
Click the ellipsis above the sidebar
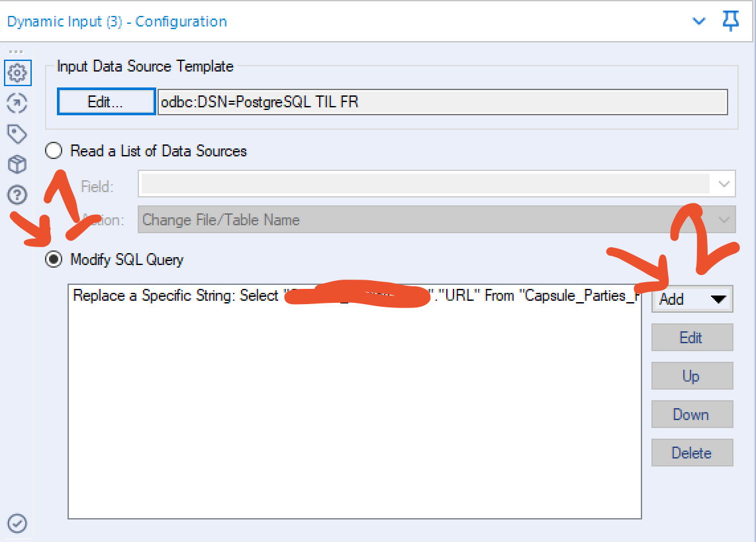pyautogui.click(x=17, y=50)
